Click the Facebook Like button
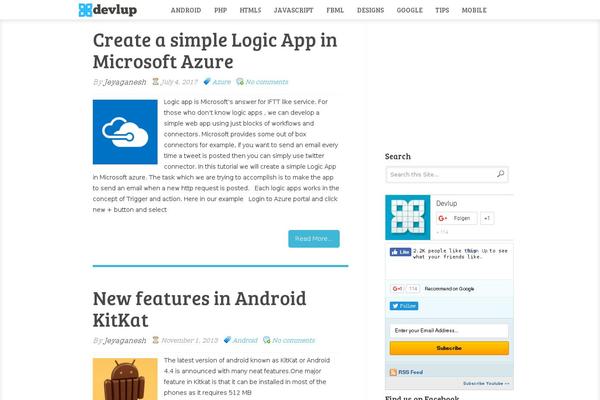Screen dimensions: 600x400 [x=401, y=252]
